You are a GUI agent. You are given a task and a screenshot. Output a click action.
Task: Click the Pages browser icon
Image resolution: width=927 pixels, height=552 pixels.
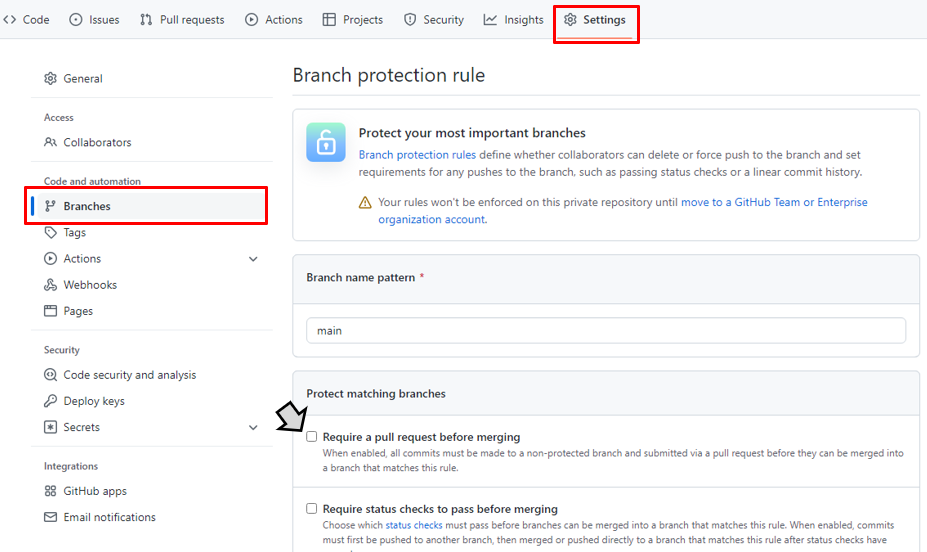tap(50, 311)
